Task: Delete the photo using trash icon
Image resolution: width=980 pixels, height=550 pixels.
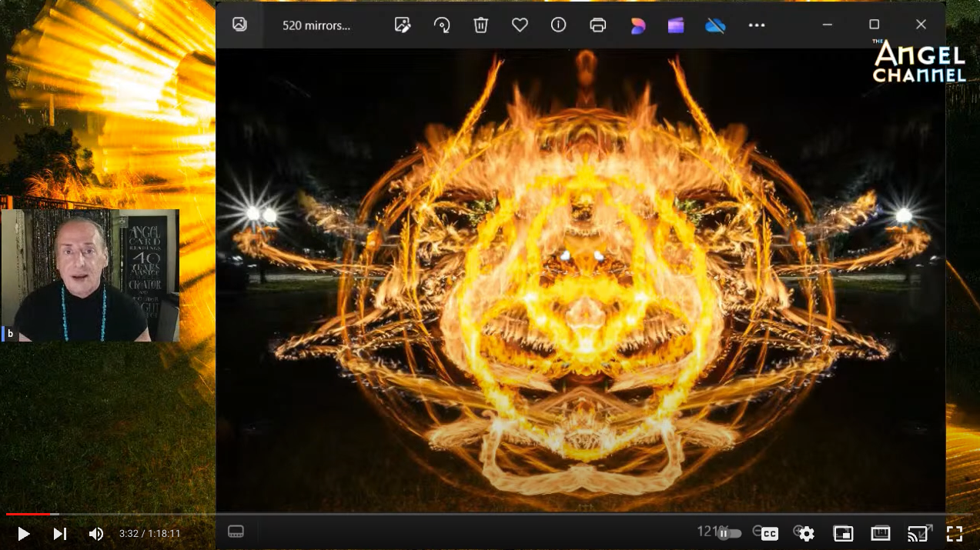Action: click(481, 25)
